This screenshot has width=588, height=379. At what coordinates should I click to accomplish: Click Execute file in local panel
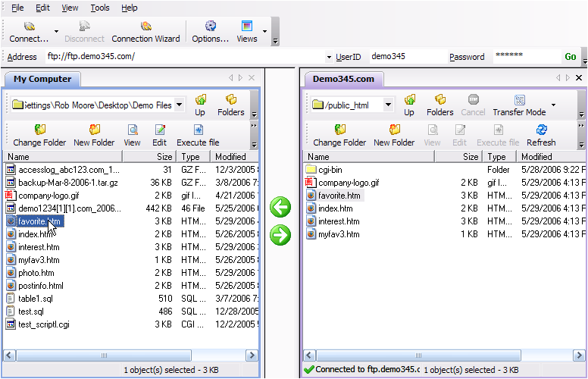198,135
